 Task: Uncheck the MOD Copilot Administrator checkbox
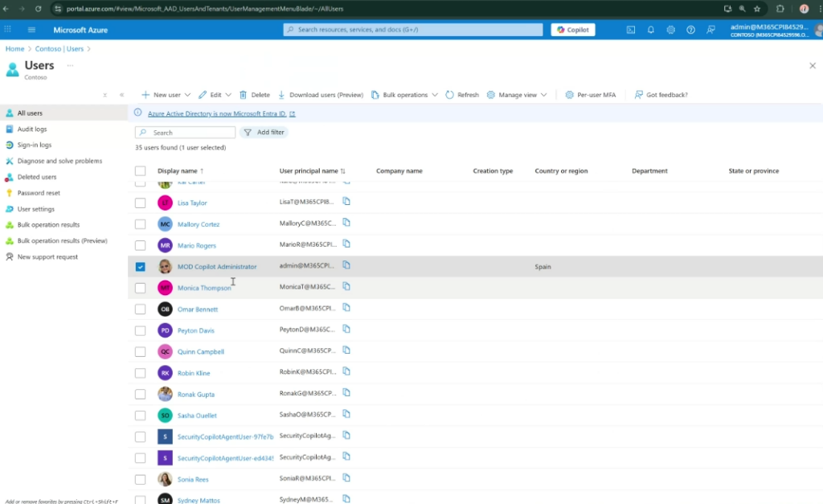[x=141, y=267]
